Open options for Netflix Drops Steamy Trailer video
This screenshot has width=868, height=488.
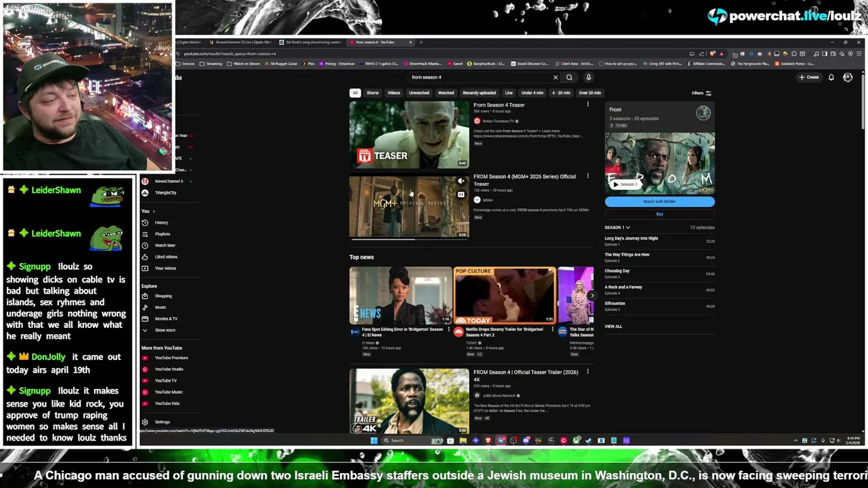click(x=553, y=330)
